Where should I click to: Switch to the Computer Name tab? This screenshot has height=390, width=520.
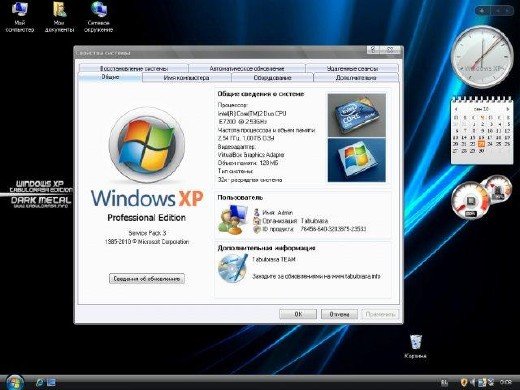tap(187, 78)
